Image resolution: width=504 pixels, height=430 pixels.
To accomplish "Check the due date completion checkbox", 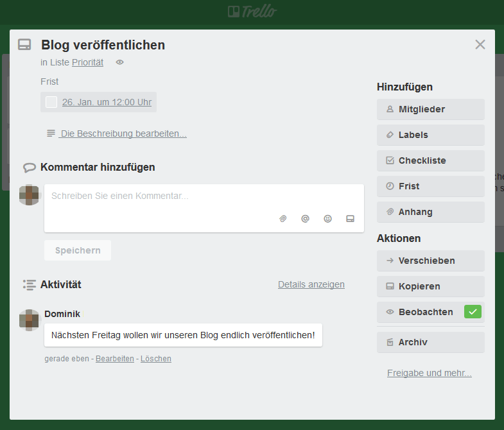I will pyautogui.click(x=51, y=102).
